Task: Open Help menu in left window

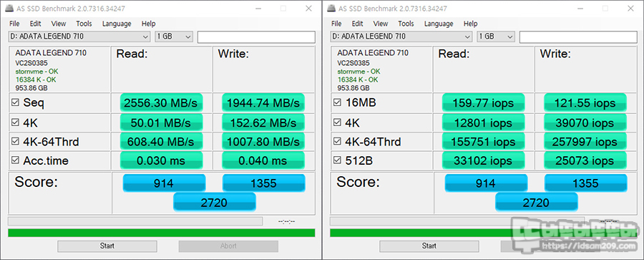Action: pyautogui.click(x=148, y=24)
